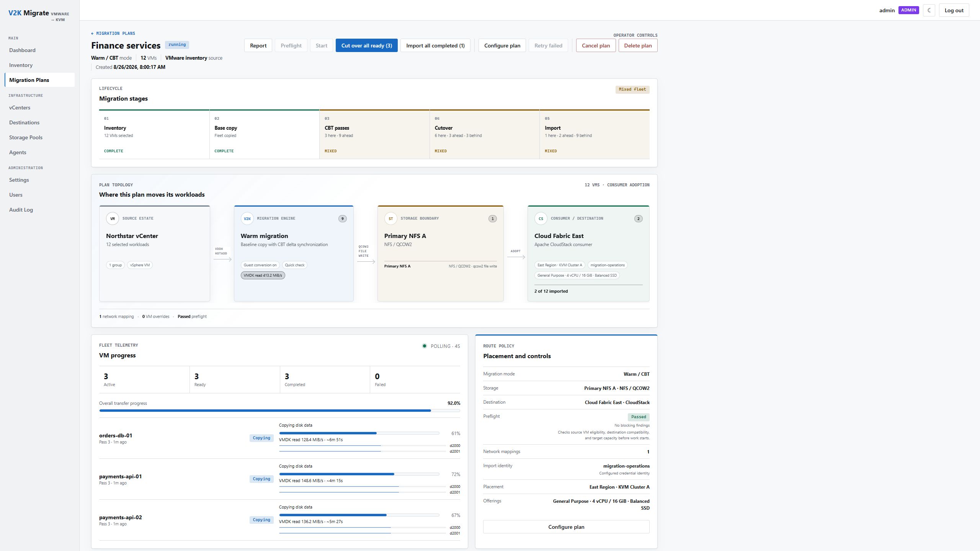The image size is (980, 551).
Task: Click the payments-api-01 progress bar
Action: [359, 474]
